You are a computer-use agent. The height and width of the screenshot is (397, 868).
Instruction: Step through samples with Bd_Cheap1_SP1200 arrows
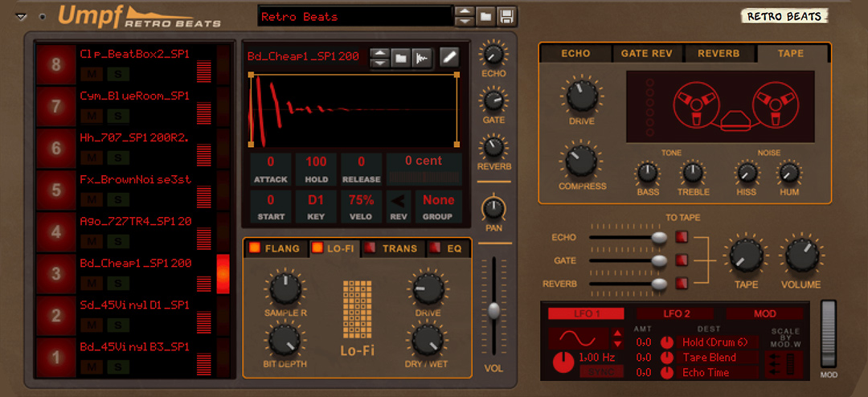tap(379, 58)
